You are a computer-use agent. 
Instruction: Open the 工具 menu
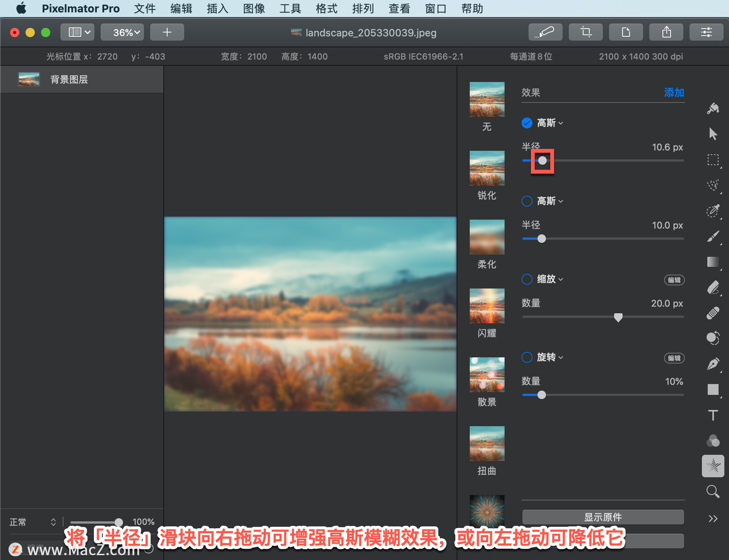click(290, 9)
